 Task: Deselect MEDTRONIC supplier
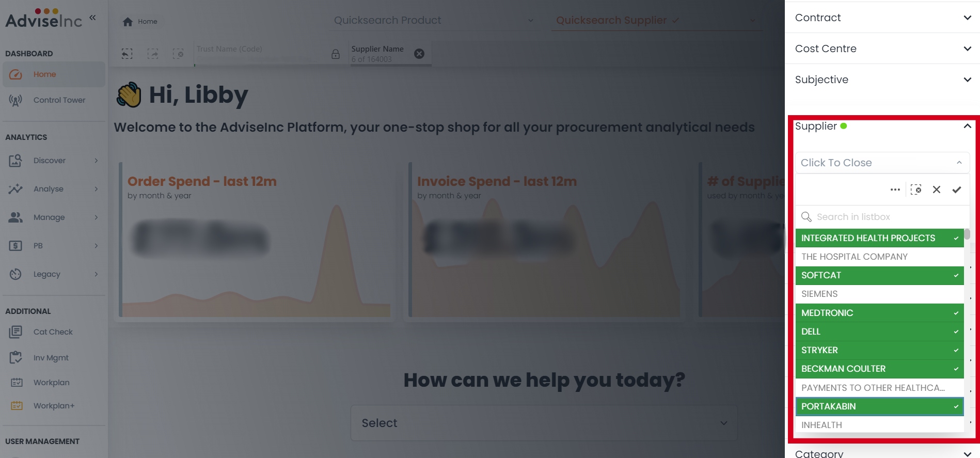tap(879, 313)
